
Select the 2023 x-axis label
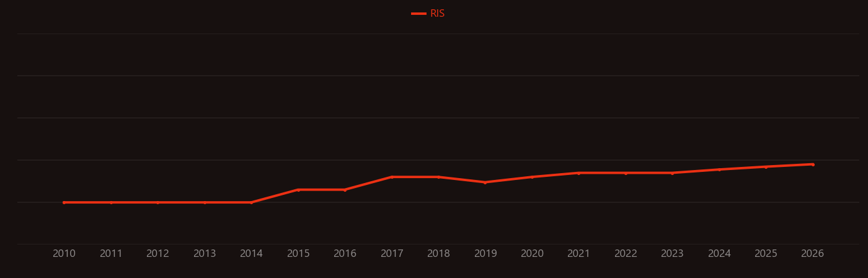[x=672, y=254]
